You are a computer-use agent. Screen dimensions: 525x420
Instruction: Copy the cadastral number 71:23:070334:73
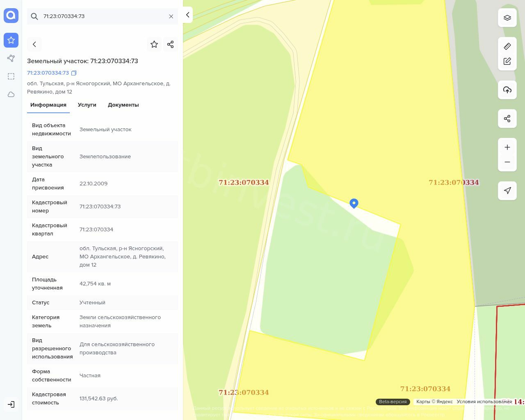pos(74,73)
